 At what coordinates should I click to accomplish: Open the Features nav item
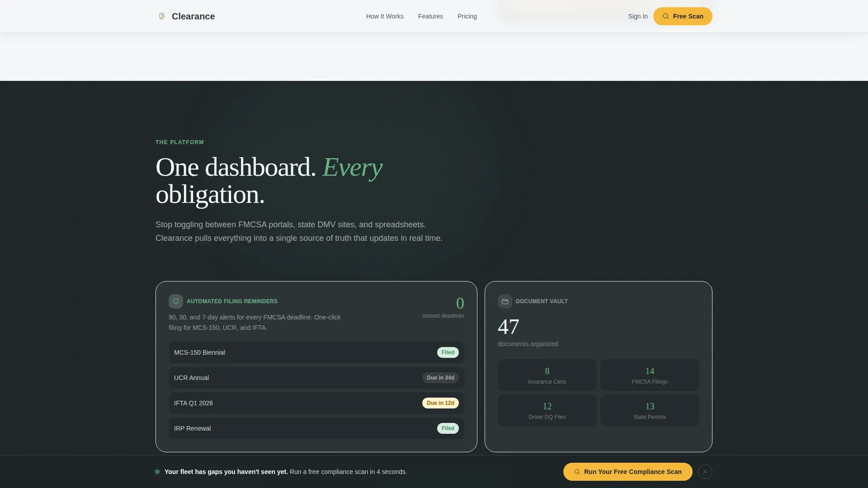point(430,16)
